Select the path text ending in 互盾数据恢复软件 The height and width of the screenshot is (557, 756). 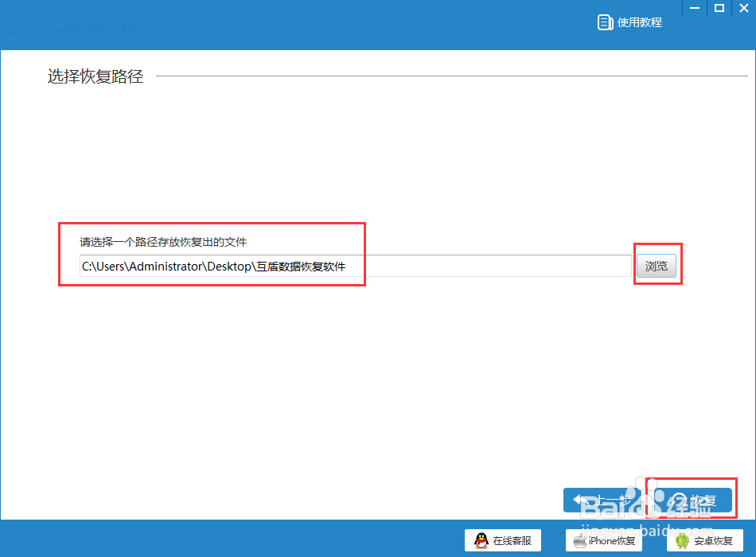pos(213,266)
